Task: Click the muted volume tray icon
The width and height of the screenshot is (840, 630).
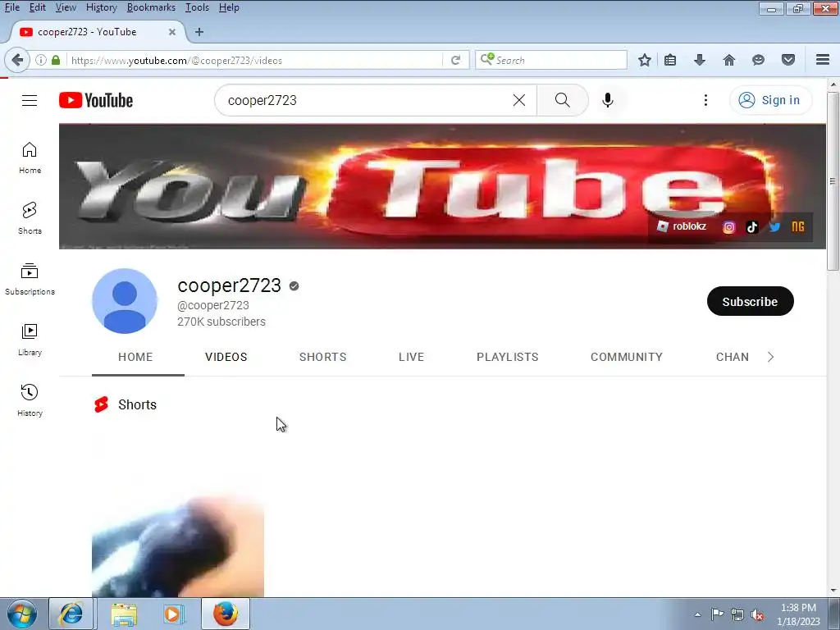Action: click(x=757, y=614)
